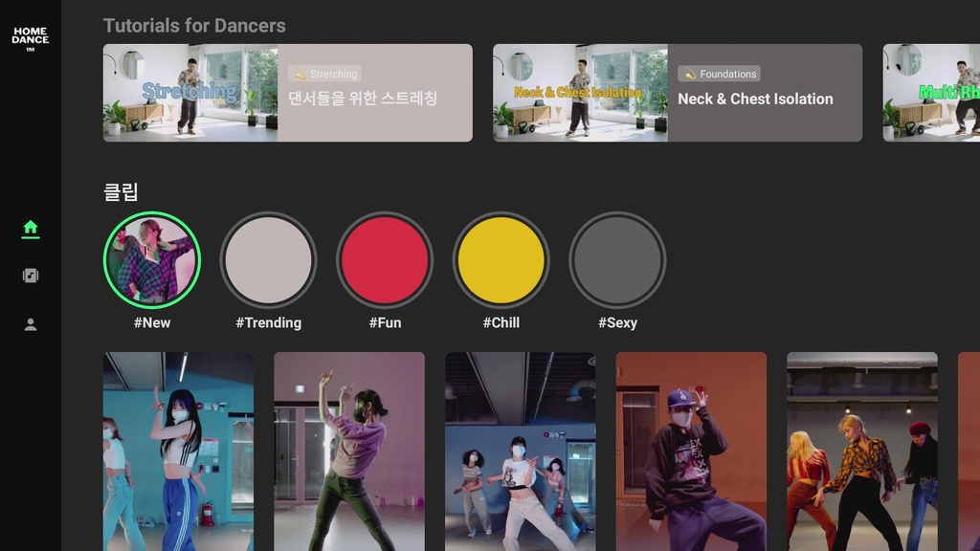
Task: Choose the red #Fun category circle
Action: click(x=385, y=260)
